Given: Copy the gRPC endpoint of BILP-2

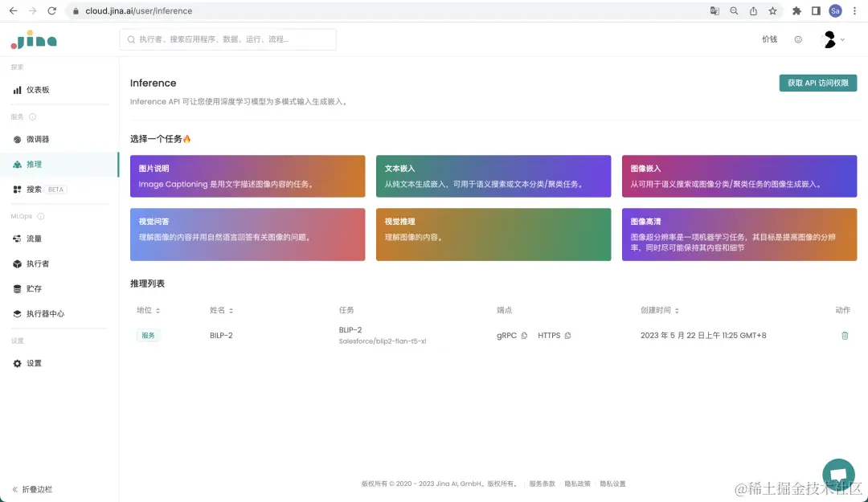Looking at the screenshot, I should coord(526,336).
